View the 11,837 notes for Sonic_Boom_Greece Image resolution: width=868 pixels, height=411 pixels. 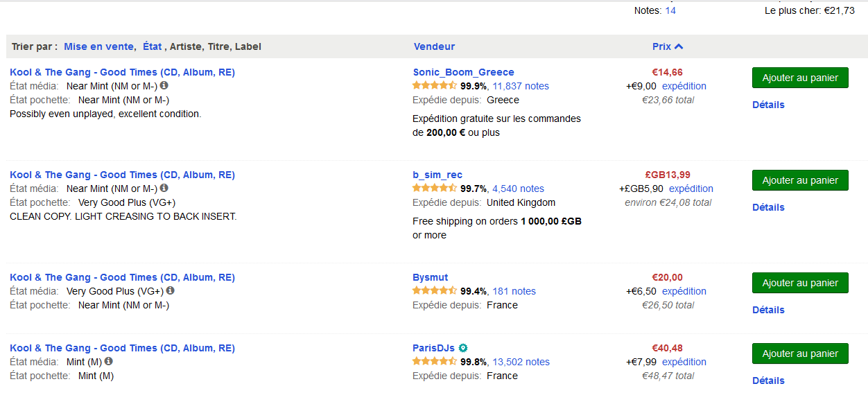[x=521, y=86]
